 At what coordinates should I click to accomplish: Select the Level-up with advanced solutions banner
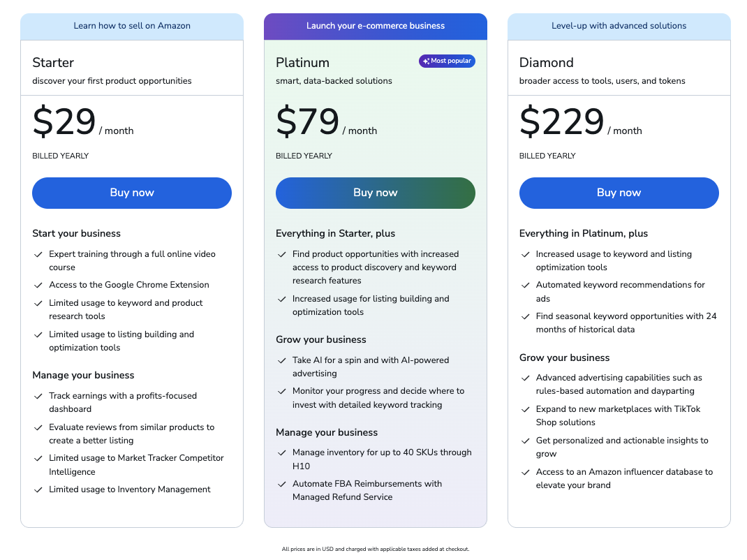[619, 27]
